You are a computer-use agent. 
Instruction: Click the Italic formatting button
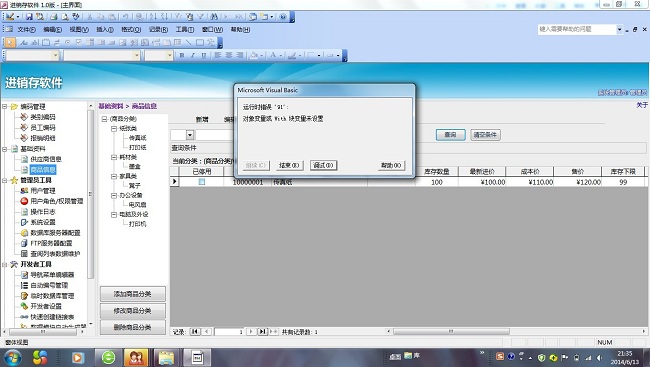[193, 55]
